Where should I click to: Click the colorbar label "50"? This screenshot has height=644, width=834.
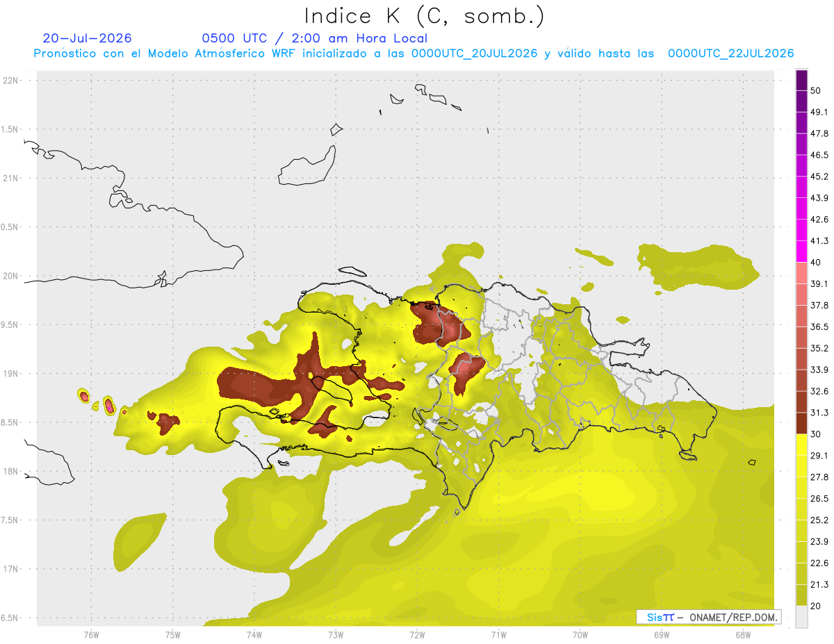[x=816, y=91]
